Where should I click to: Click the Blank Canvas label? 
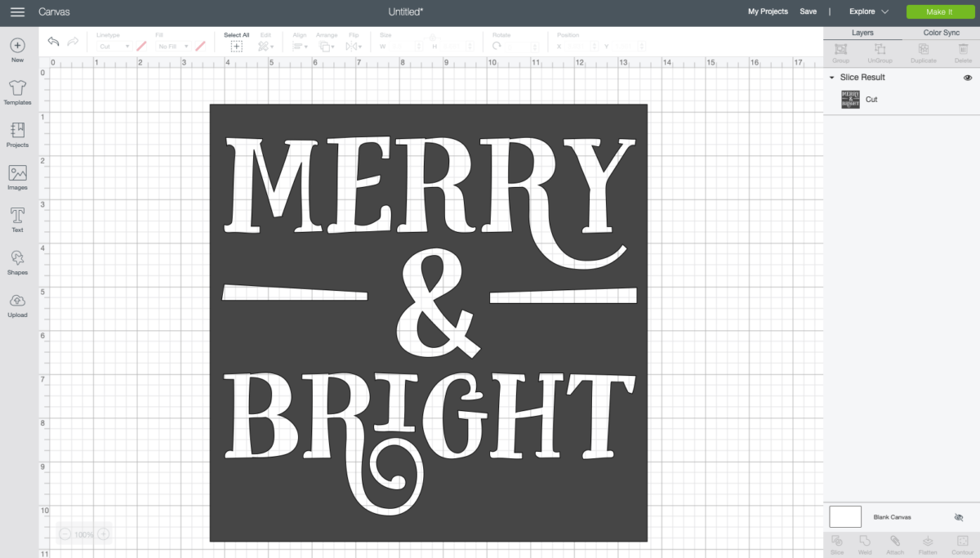[893, 517]
